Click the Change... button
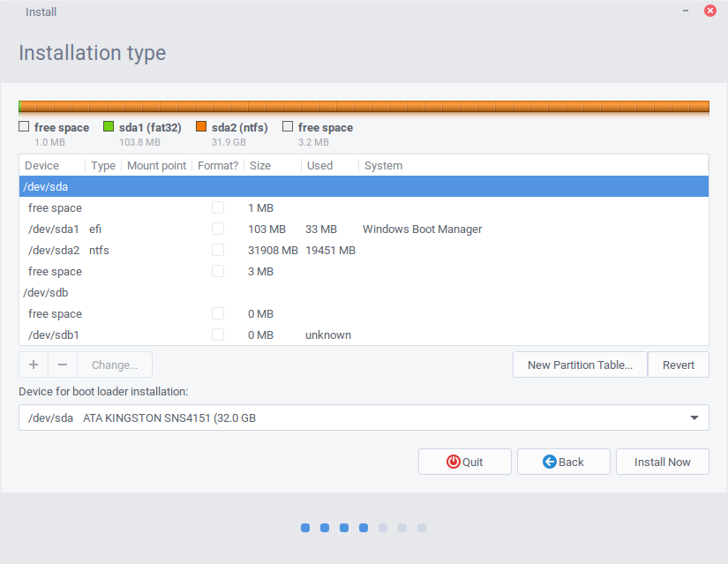 pyautogui.click(x=115, y=365)
